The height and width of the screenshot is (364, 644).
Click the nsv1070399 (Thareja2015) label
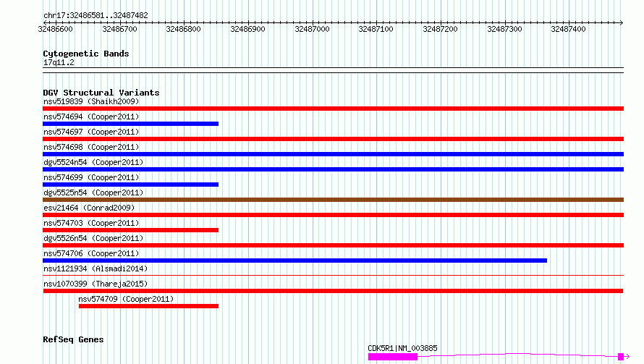tap(96, 284)
